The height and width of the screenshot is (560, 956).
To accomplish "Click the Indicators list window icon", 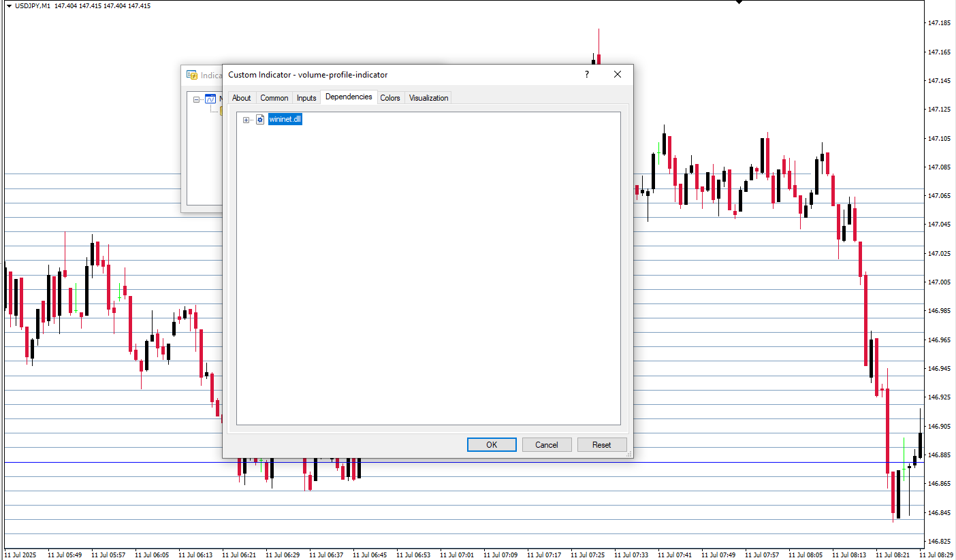I will coord(192,76).
